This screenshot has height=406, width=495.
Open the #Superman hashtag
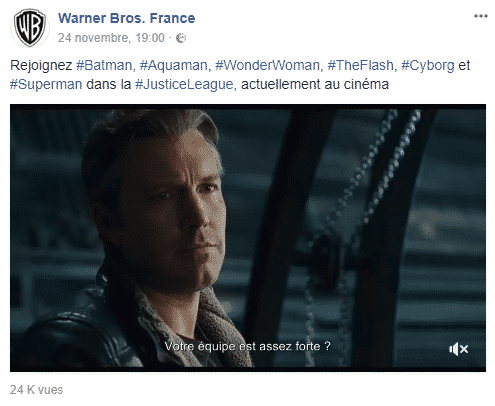(46, 85)
